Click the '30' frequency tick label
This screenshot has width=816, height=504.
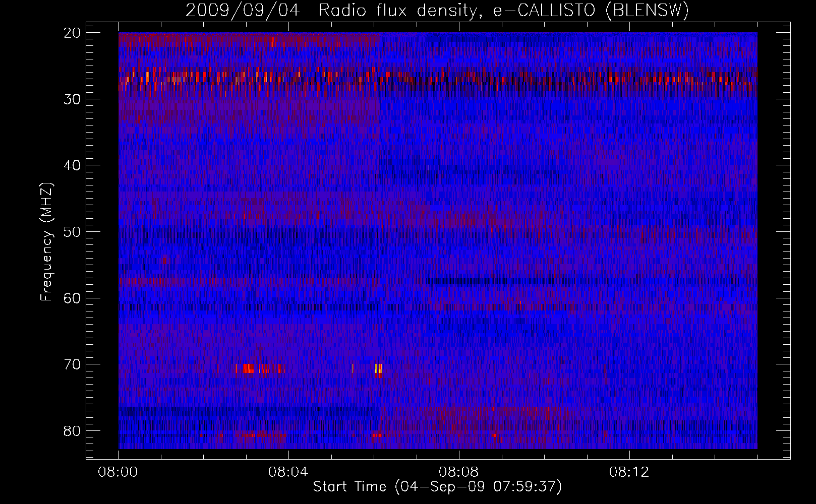tap(73, 99)
